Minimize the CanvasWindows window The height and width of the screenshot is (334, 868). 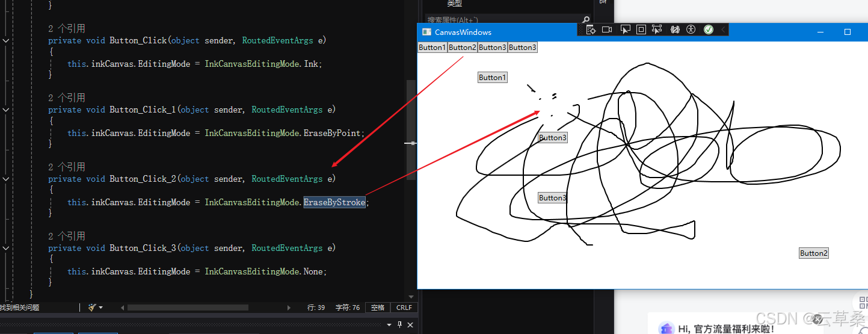tap(819, 32)
